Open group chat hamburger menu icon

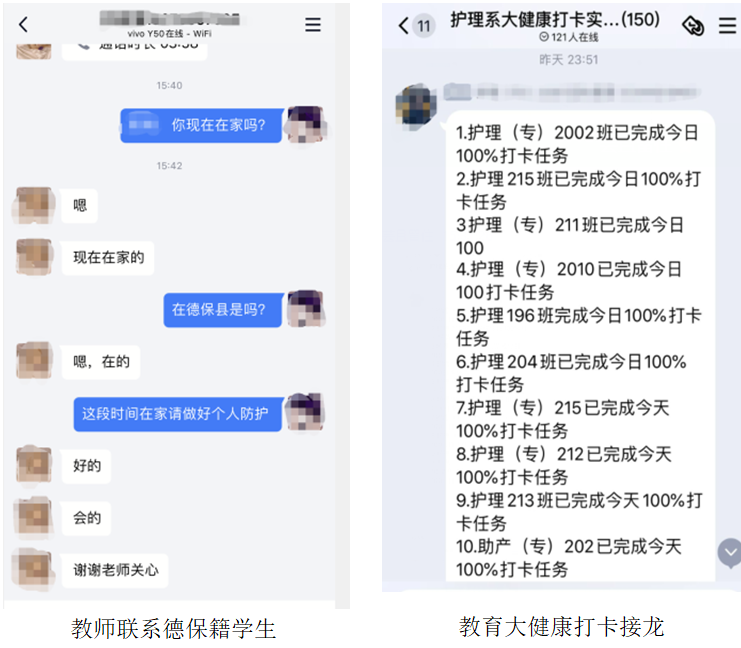[x=727, y=26]
